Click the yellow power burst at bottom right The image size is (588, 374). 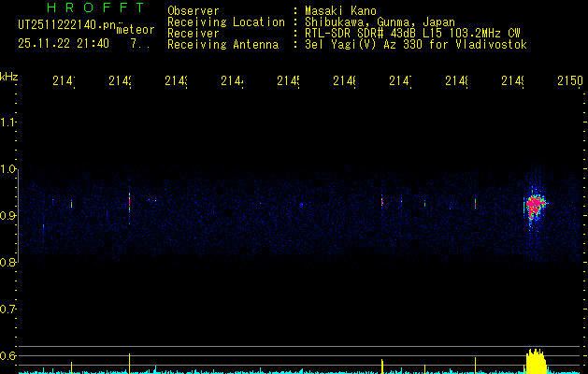536,361
